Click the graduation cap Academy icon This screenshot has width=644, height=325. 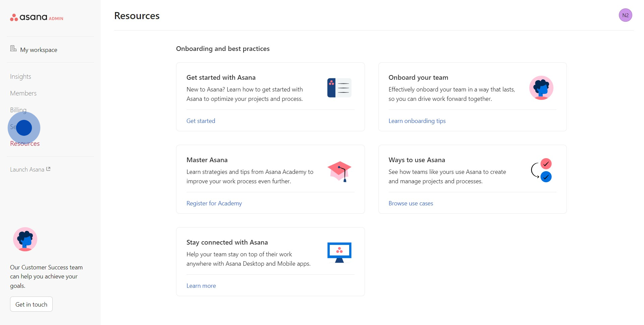pos(339,171)
